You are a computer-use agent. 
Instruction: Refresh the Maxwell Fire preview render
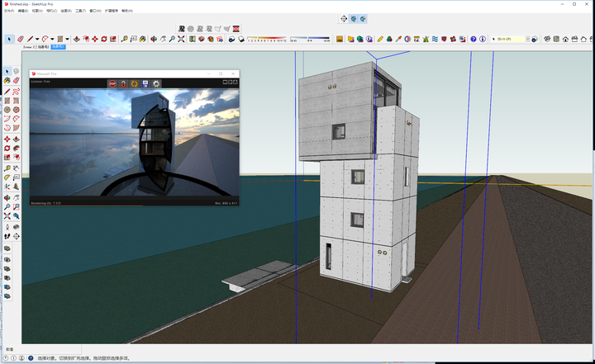click(134, 83)
